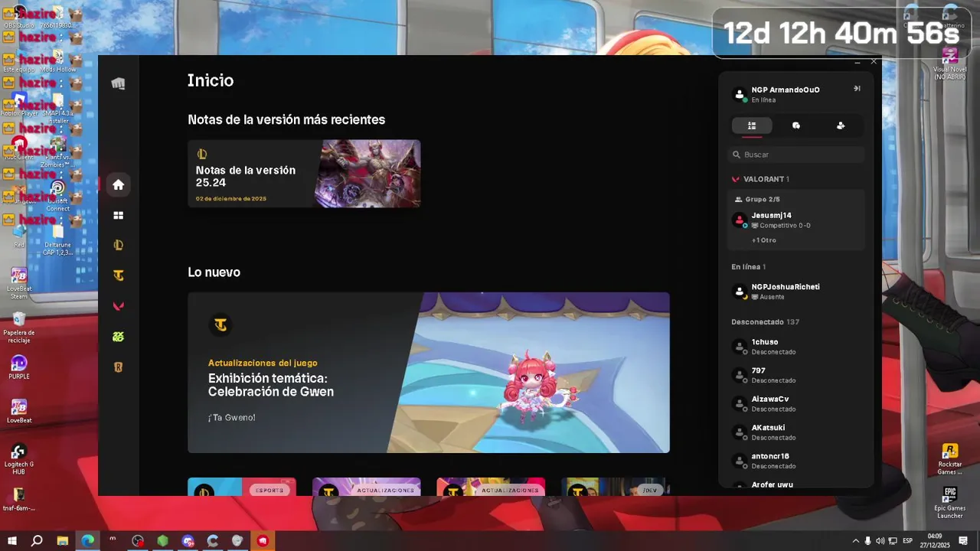Image resolution: width=980 pixels, height=551 pixels.
Task: Open League of Legends from the sidebar
Action: 118,245
